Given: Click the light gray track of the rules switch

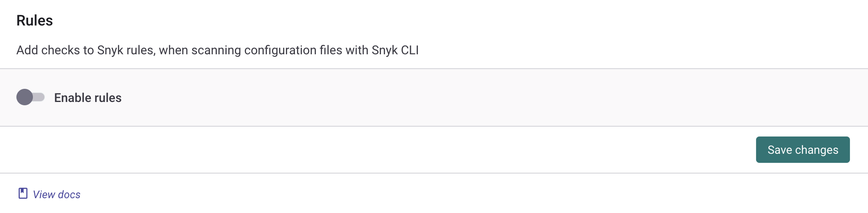Looking at the screenshot, I should [x=39, y=97].
